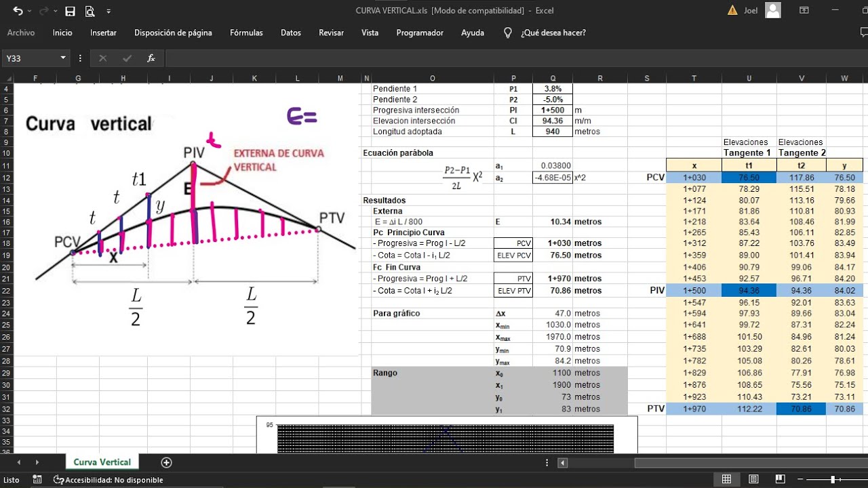Click the PCV highlighted cell 76.50 in t1
This screenshot has height=488, width=868.
[x=749, y=178]
